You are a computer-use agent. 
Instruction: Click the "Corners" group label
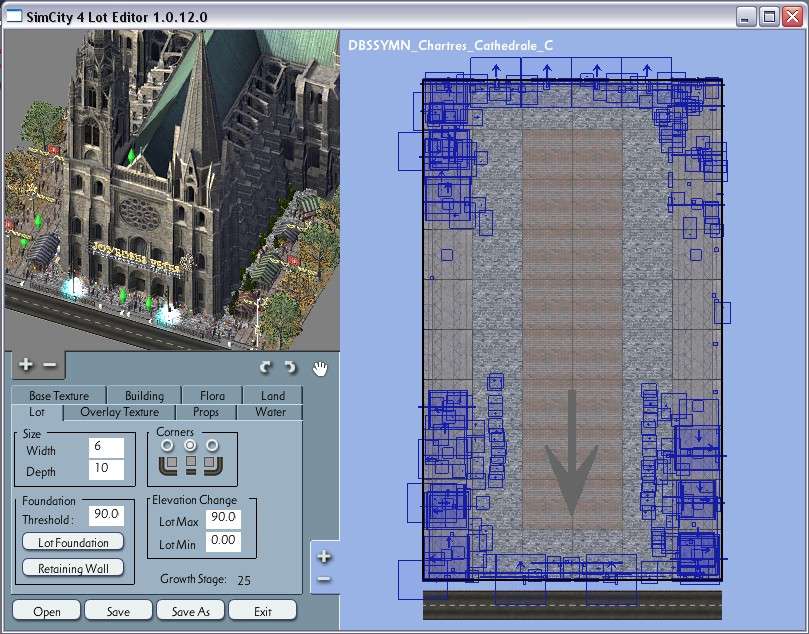coord(175,432)
